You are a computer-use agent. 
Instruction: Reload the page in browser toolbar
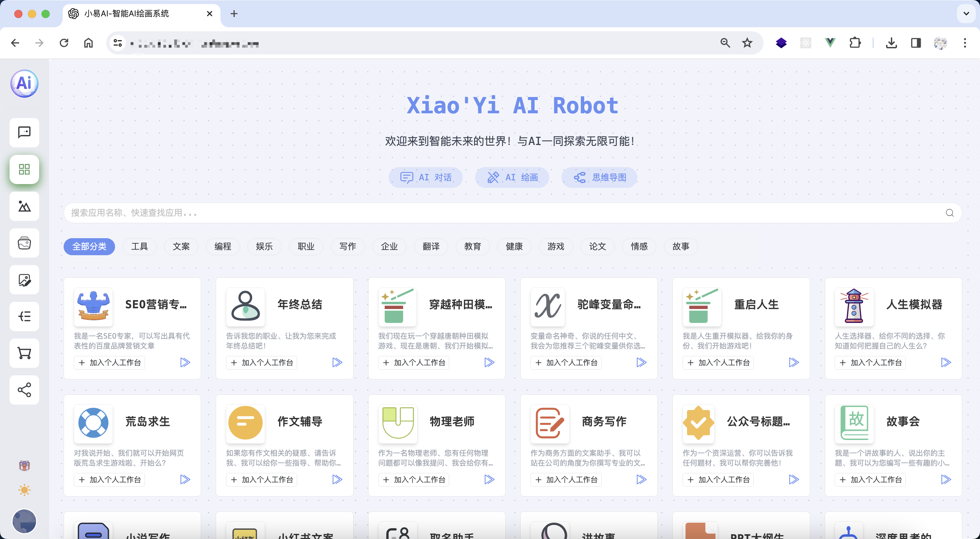64,43
